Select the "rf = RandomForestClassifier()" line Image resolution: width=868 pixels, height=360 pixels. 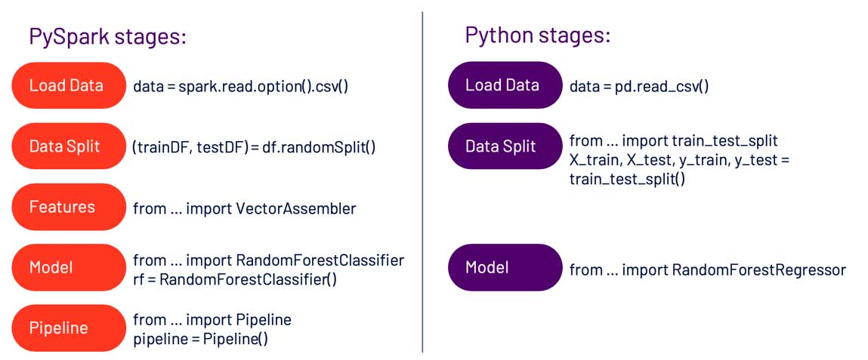tap(235, 280)
